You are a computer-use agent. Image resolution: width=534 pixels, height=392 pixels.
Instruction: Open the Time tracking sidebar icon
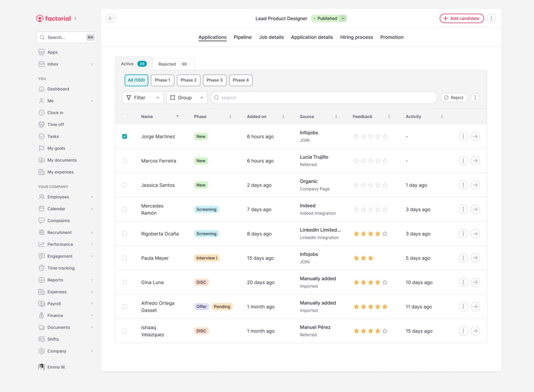(42, 268)
